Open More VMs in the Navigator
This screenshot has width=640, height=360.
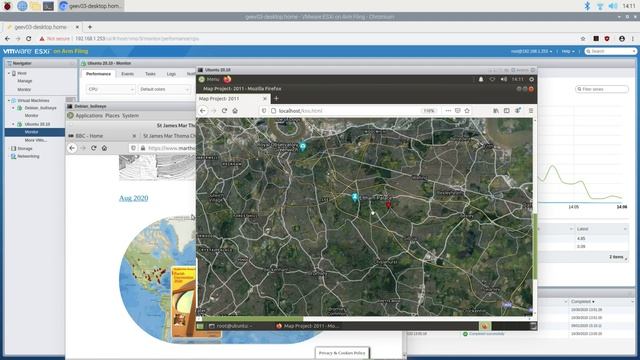click(36, 140)
